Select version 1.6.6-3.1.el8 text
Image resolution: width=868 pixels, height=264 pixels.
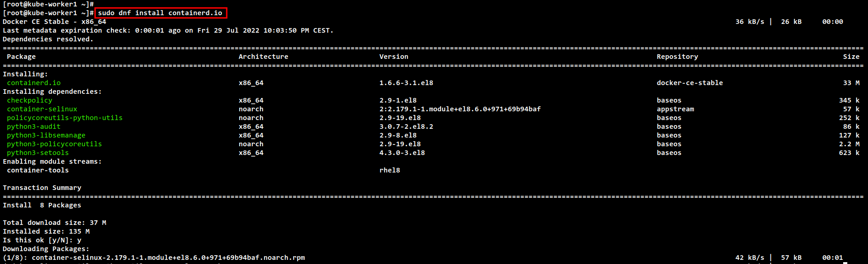pyautogui.click(x=406, y=83)
